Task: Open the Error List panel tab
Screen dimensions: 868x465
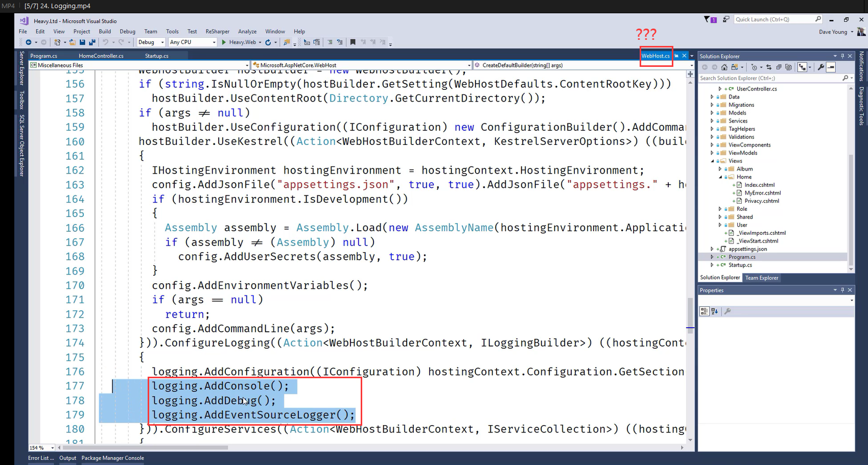Action: (41, 458)
